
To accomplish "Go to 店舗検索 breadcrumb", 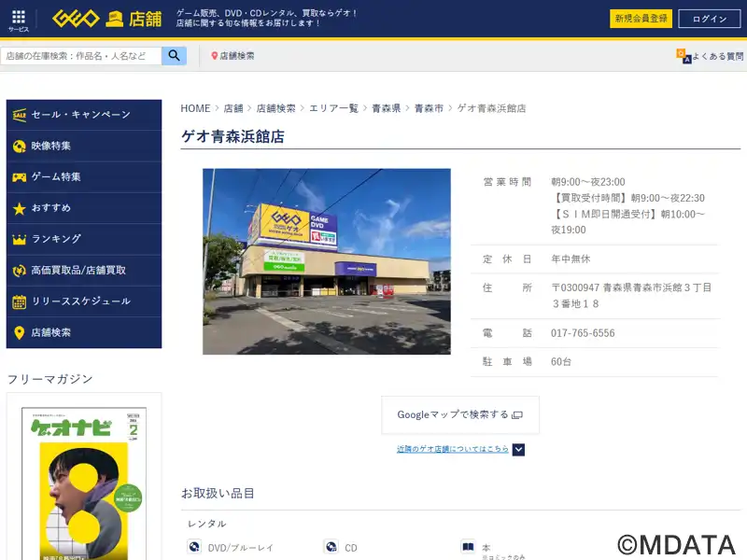I will [x=275, y=108].
